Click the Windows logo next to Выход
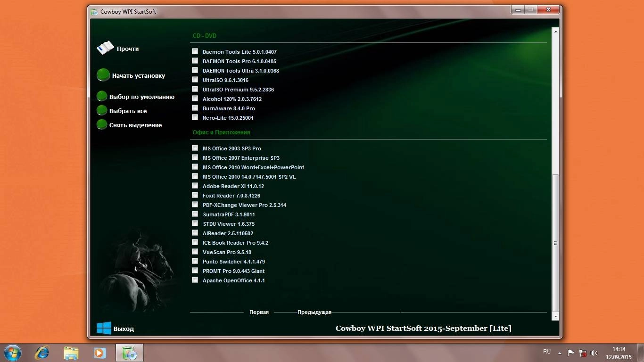The image size is (644, 362). [104, 328]
